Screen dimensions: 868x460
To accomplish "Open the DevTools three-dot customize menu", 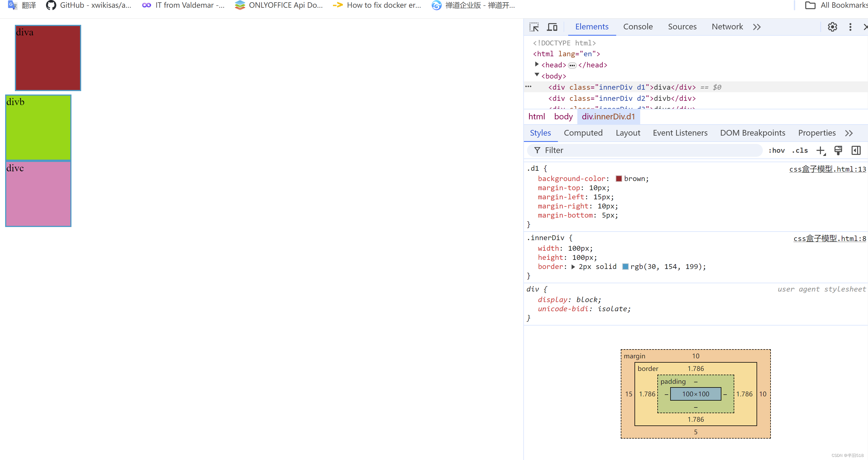I will pos(850,27).
